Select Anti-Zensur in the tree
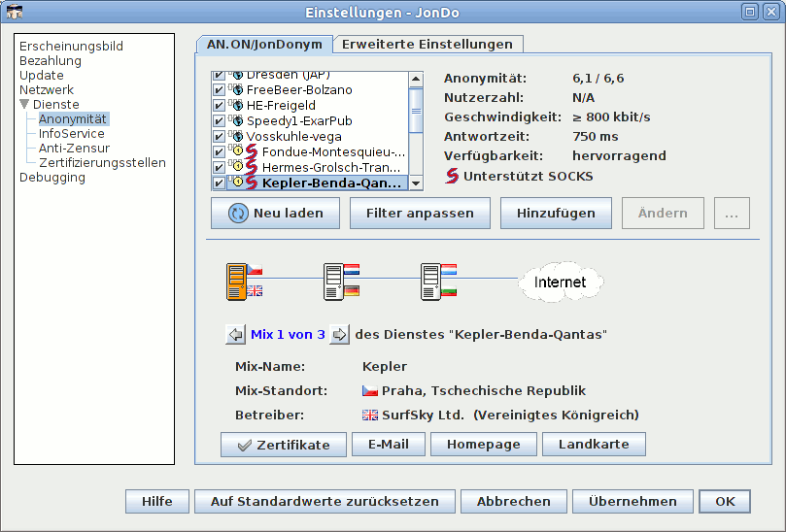Screen dimensions: 786x532 coord(74,148)
